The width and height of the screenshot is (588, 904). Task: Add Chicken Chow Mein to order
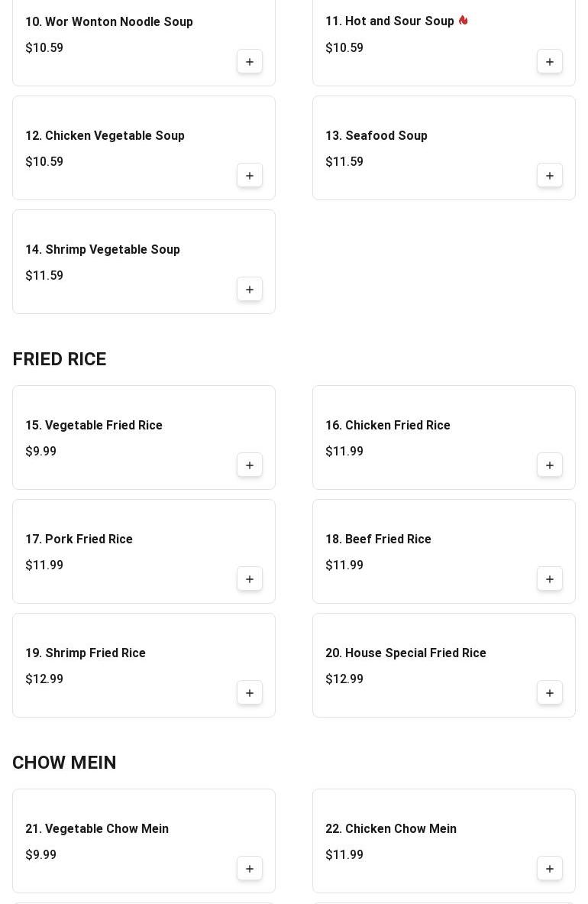coord(550,869)
